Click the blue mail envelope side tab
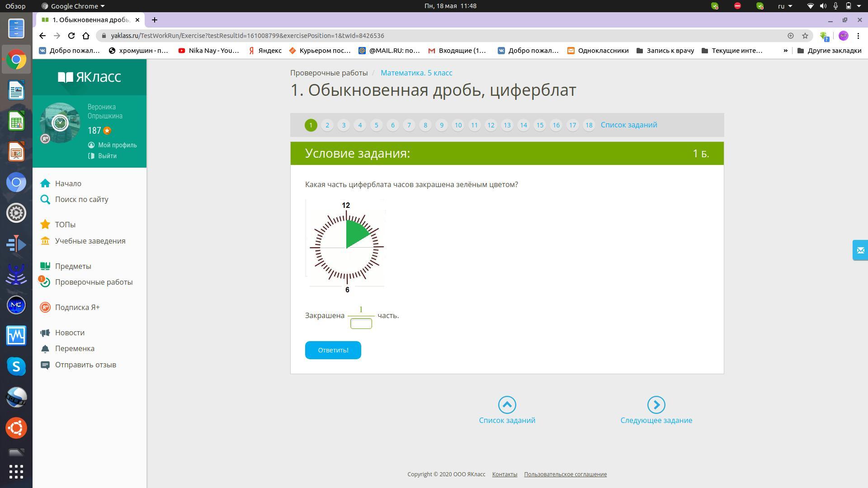The width and height of the screenshot is (868, 488). 860,250
